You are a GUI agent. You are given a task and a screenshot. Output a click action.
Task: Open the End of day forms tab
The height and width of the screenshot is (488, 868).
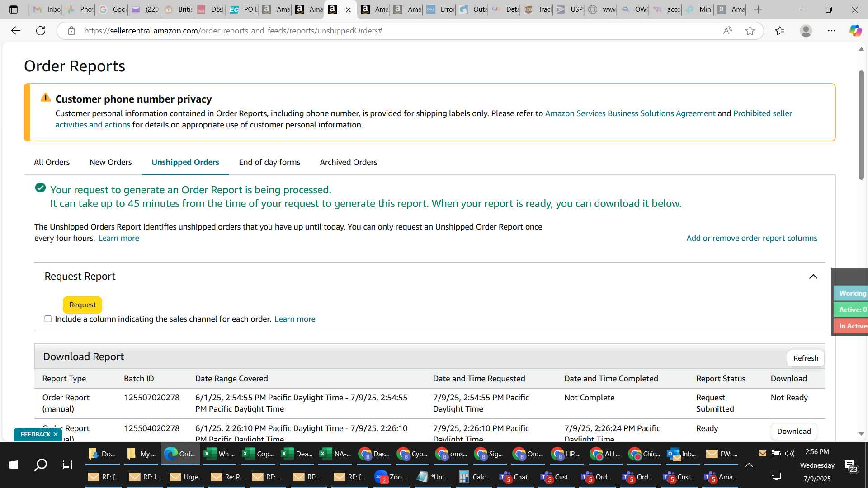point(269,162)
